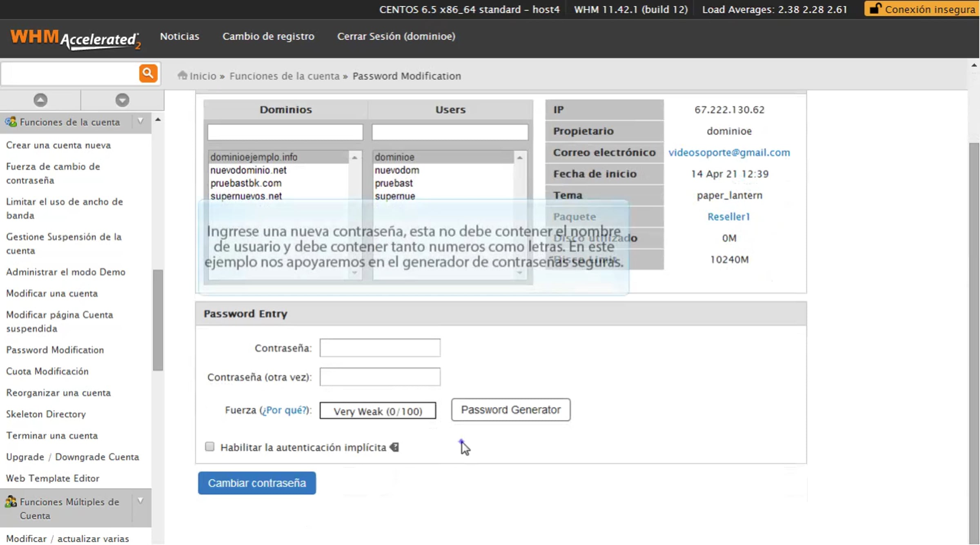Open Fuerza de cambio de contraseña

point(53,174)
